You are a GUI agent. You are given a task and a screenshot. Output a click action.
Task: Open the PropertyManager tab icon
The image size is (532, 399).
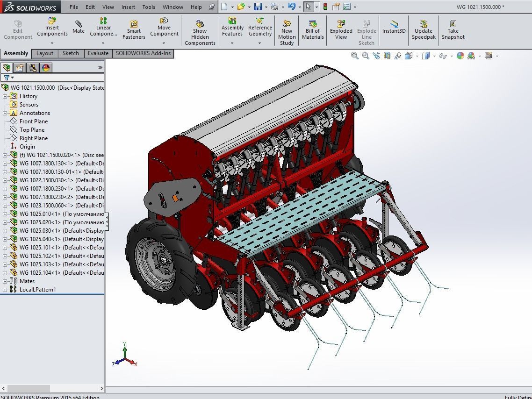point(19,68)
